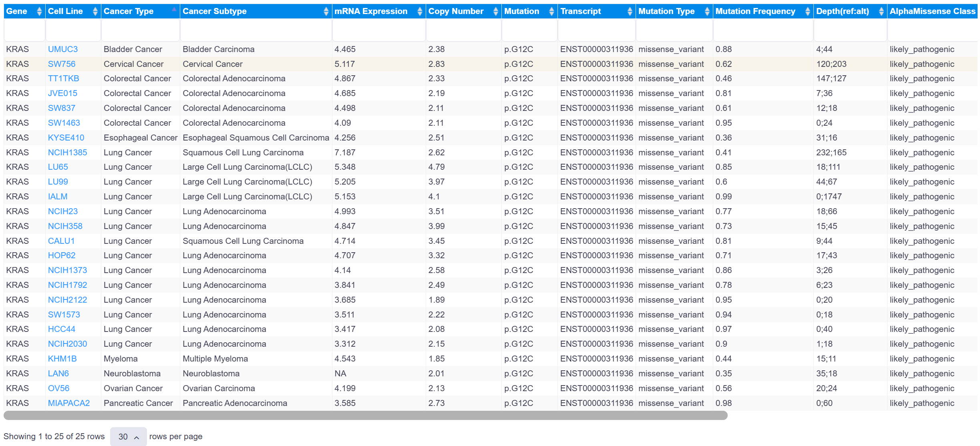The image size is (980, 446).
Task: Sort the table by Cell Line
Action: [95, 12]
